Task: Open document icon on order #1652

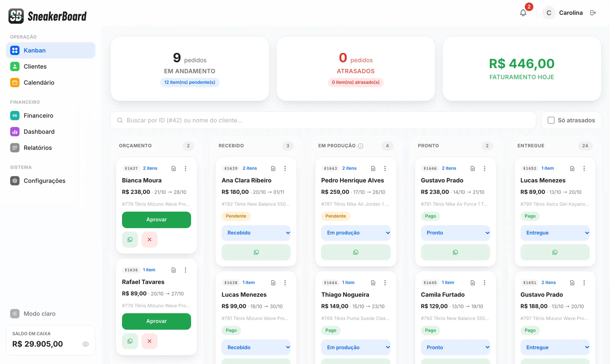Action: 572,168
